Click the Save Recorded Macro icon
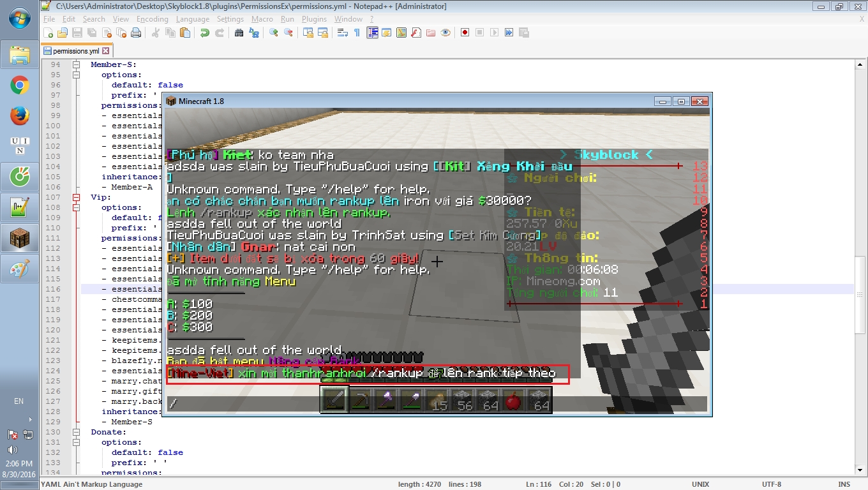 point(523,33)
